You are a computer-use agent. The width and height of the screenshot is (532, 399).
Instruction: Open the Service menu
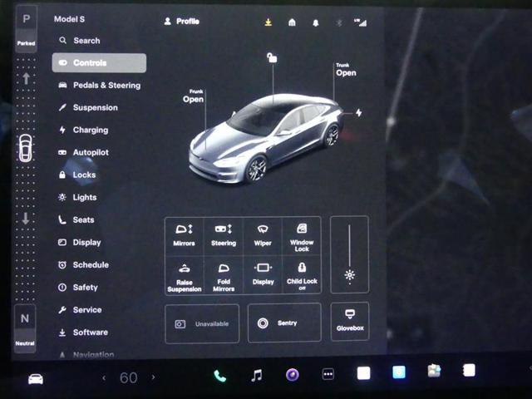(x=80, y=310)
